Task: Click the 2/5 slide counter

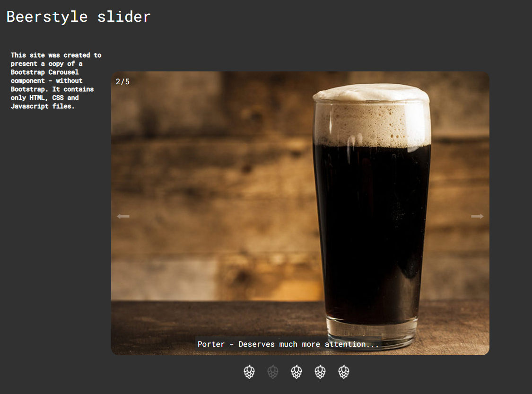Action: [x=122, y=81]
